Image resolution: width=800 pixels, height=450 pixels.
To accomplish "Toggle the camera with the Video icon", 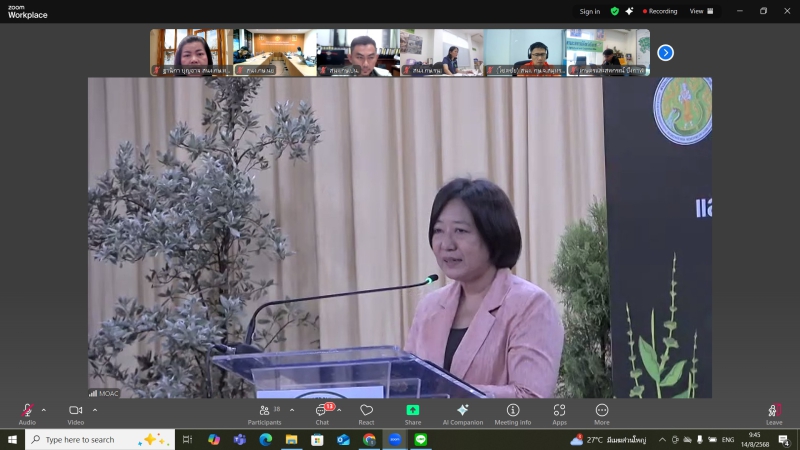I will 76,414.
